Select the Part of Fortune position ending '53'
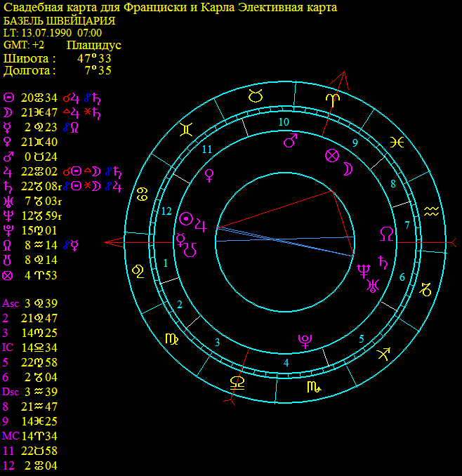Viewport: 462px width, 476px height. (x=41, y=275)
